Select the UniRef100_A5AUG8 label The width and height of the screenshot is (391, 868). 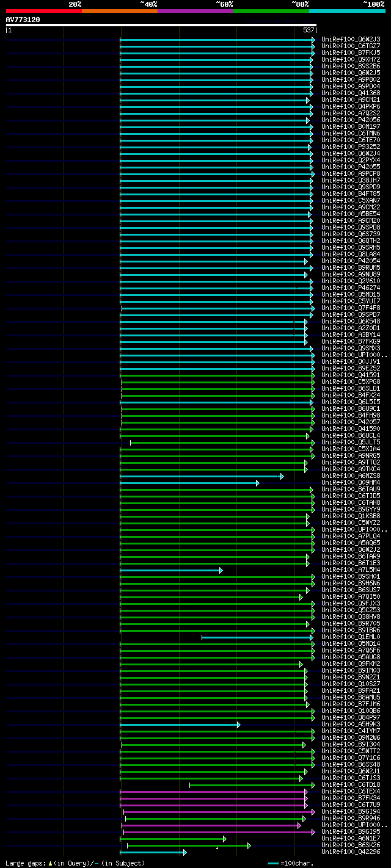point(351,657)
